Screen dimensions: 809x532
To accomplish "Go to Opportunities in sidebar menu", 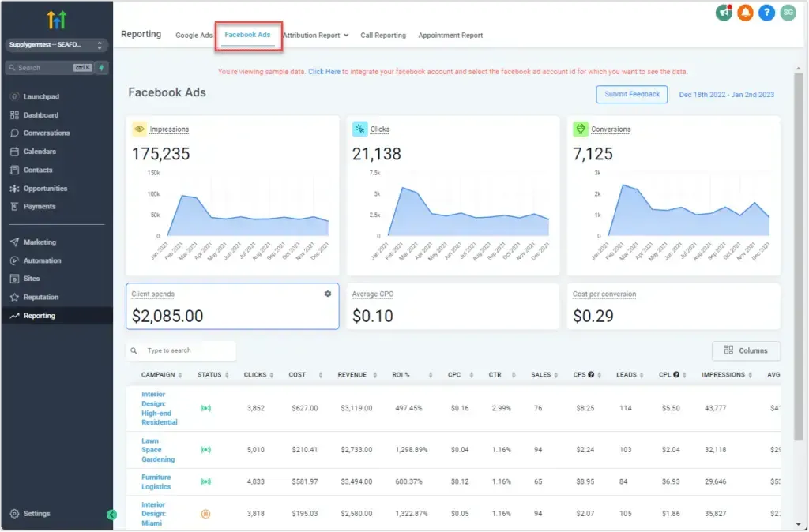I will point(45,189).
